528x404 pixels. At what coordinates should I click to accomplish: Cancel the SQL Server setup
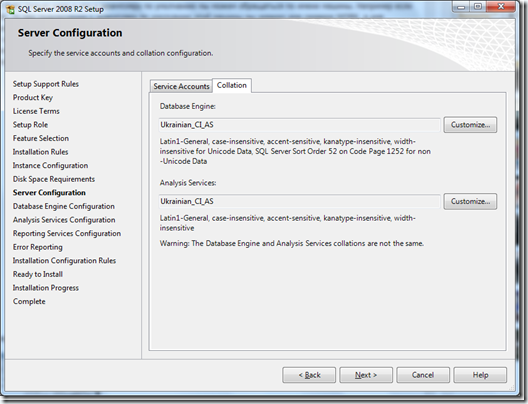(423, 375)
